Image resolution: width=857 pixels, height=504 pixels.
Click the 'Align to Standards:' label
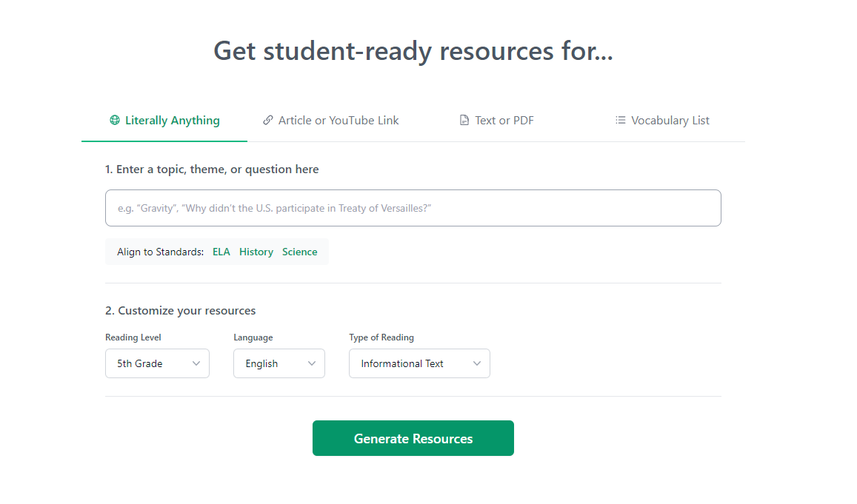[160, 252]
